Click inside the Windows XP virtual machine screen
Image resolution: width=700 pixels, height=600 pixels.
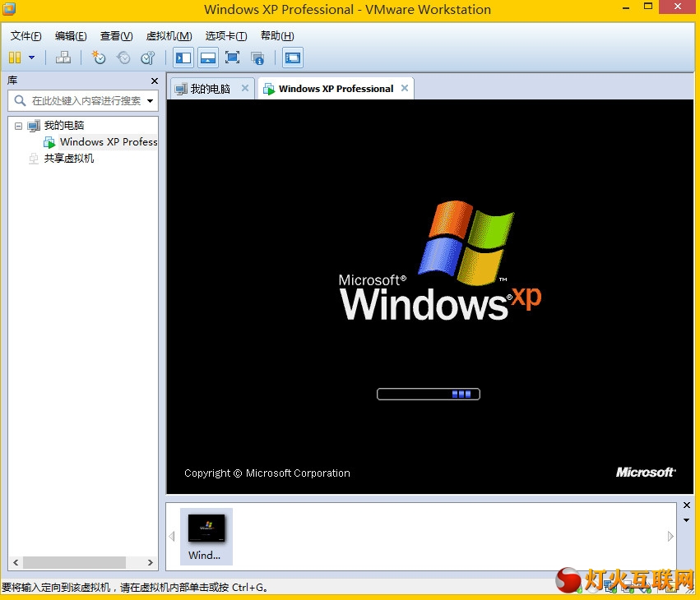430,296
